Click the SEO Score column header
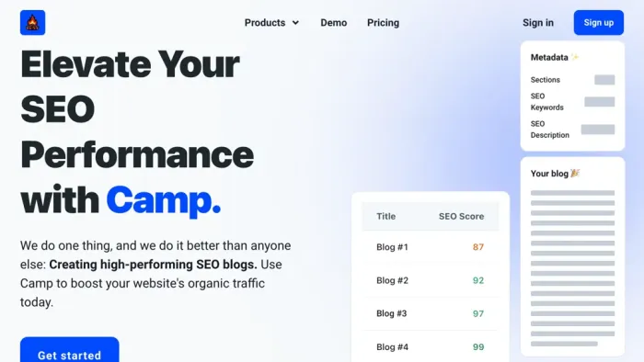This screenshot has width=644, height=362. [461, 217]
